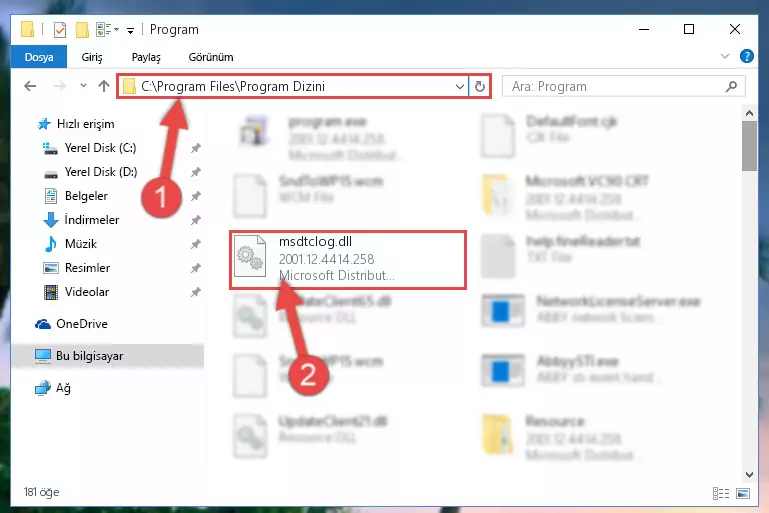Expand the ribbon with the chevron

724,56
